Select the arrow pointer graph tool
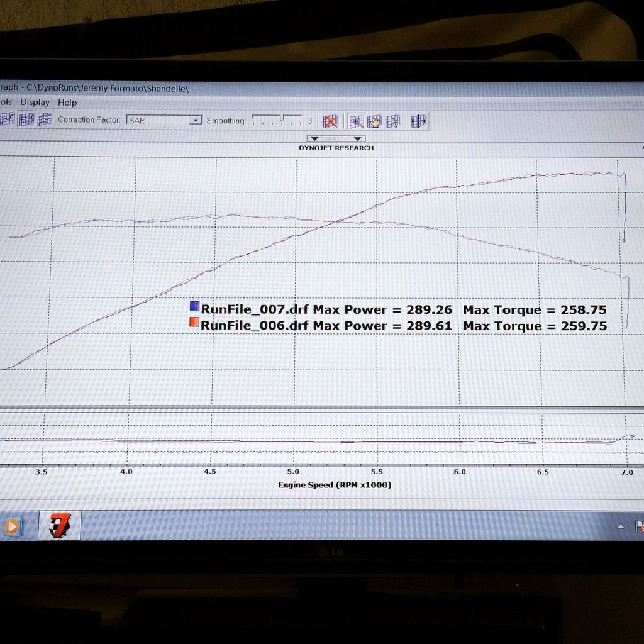Viewport: 644px width, 644px height. (392, 121)
